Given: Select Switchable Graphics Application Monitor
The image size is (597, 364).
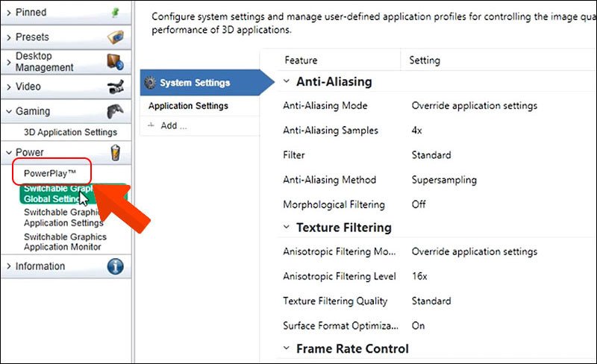Looking at the screenshot, I should pyautogui.click(x=65, y=242).
